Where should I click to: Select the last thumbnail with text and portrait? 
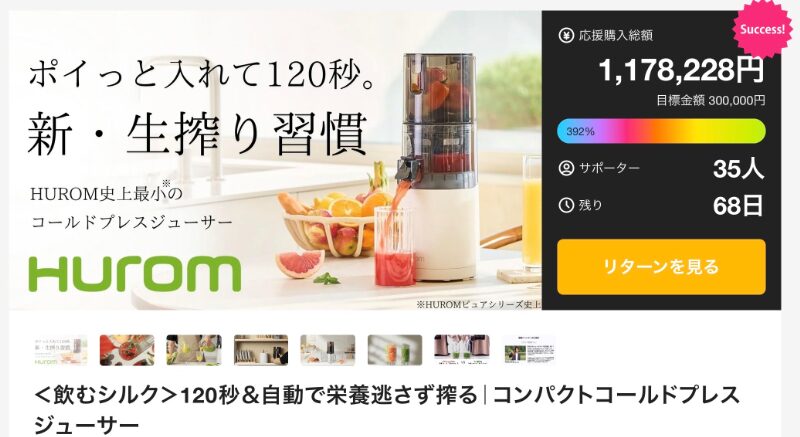pyautogui.click(x=529, y=350)
